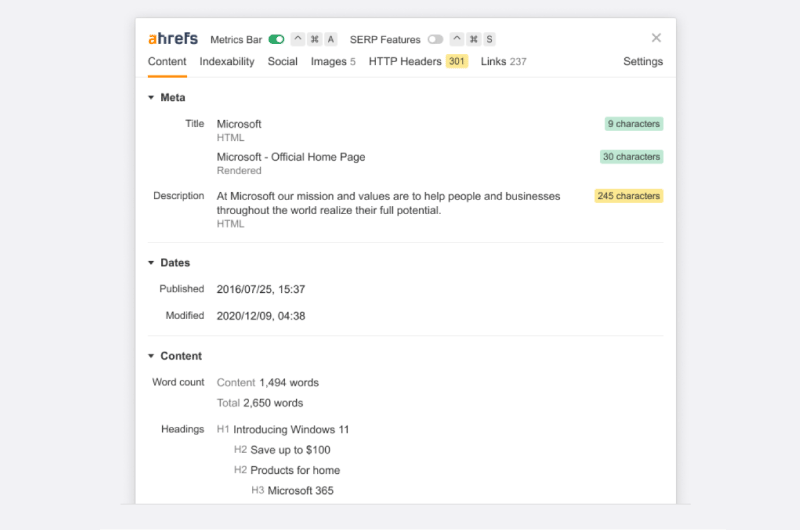Screen dimensions: 800x530
Task: Toggle the Metrics Bar switch off
Action: point(277,39)
